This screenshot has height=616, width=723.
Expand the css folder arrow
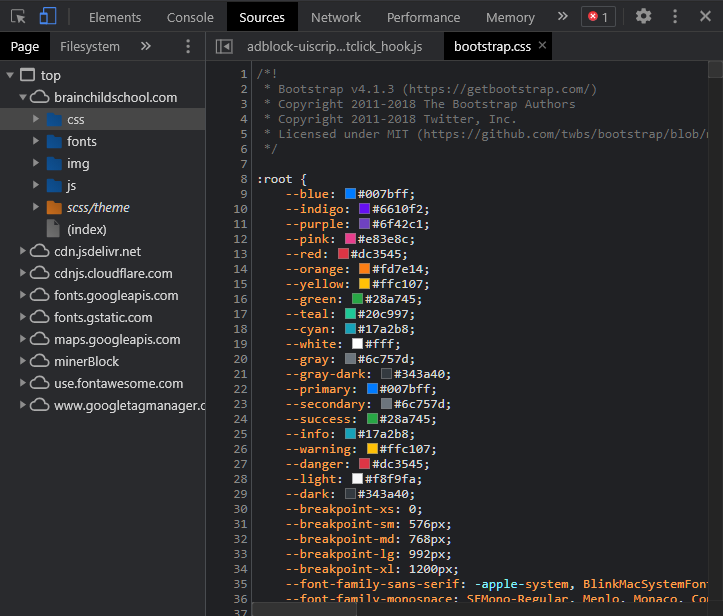pos(36,119)
